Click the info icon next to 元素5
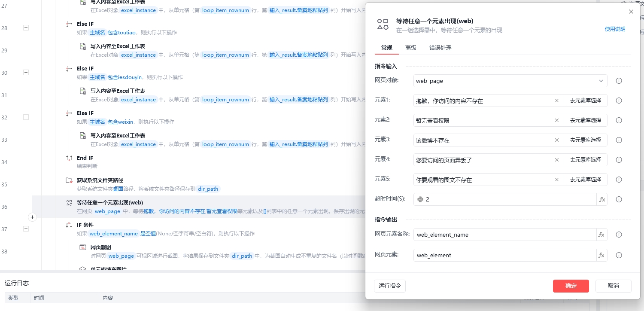 click(x=619, y=180)
